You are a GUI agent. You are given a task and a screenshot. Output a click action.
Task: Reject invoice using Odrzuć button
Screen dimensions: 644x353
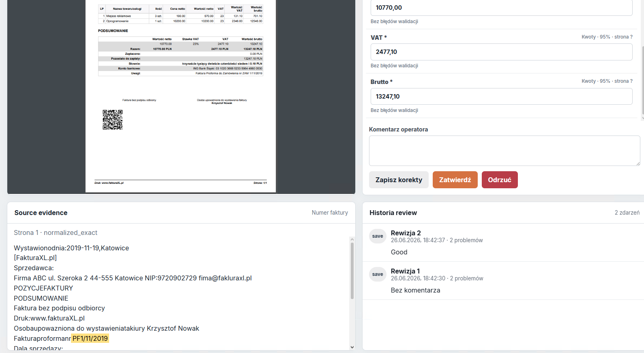tap(500, 180)
